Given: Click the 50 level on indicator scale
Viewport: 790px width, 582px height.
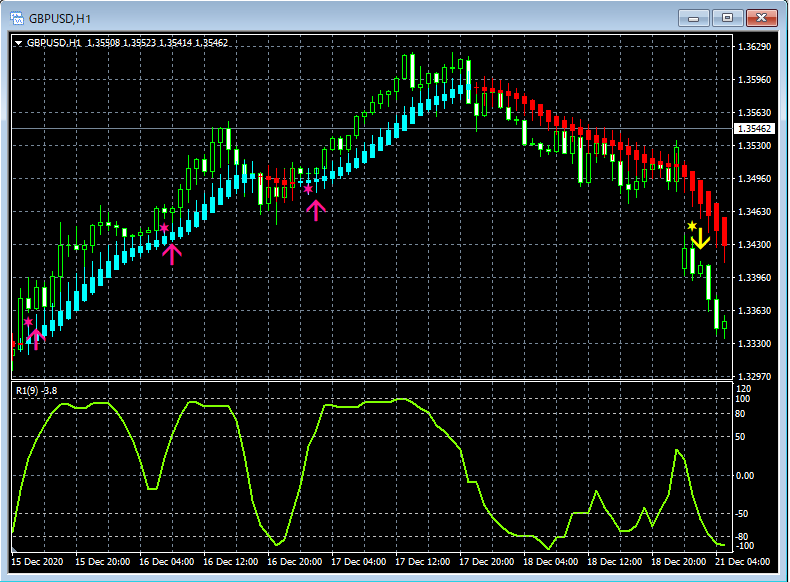Looking at the screenshot, I should [x=740, y=437].
